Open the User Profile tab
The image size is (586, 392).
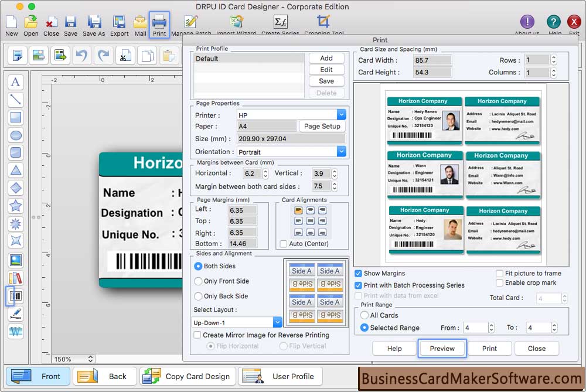[280, 376]
